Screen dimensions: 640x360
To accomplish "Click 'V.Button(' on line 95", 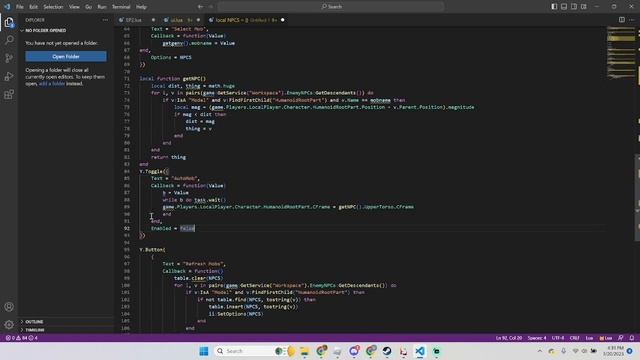I will point(152,249).
